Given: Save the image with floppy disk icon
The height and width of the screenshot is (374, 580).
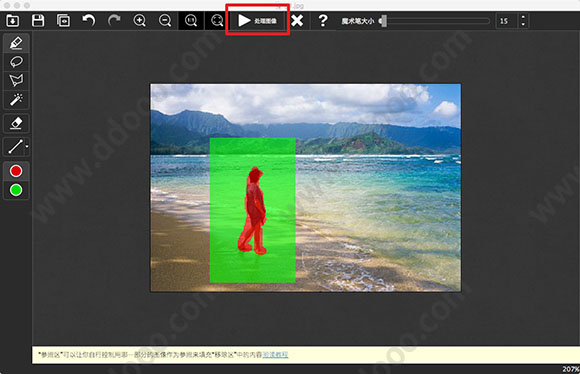Looking at the screenshot, I should [38, 21].
